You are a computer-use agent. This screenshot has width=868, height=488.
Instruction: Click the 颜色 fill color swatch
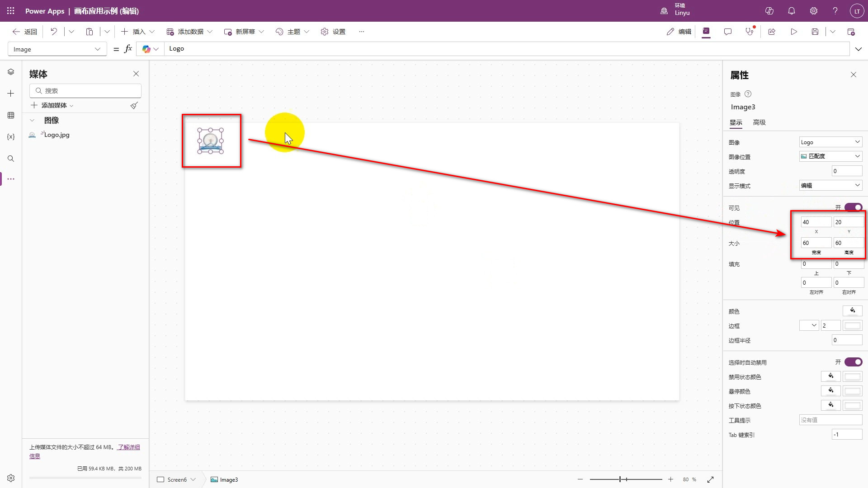[x=852, y=311]
